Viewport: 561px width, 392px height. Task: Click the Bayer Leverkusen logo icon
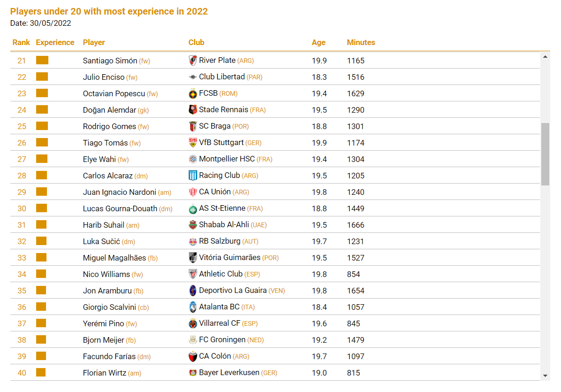coord(192,373)
